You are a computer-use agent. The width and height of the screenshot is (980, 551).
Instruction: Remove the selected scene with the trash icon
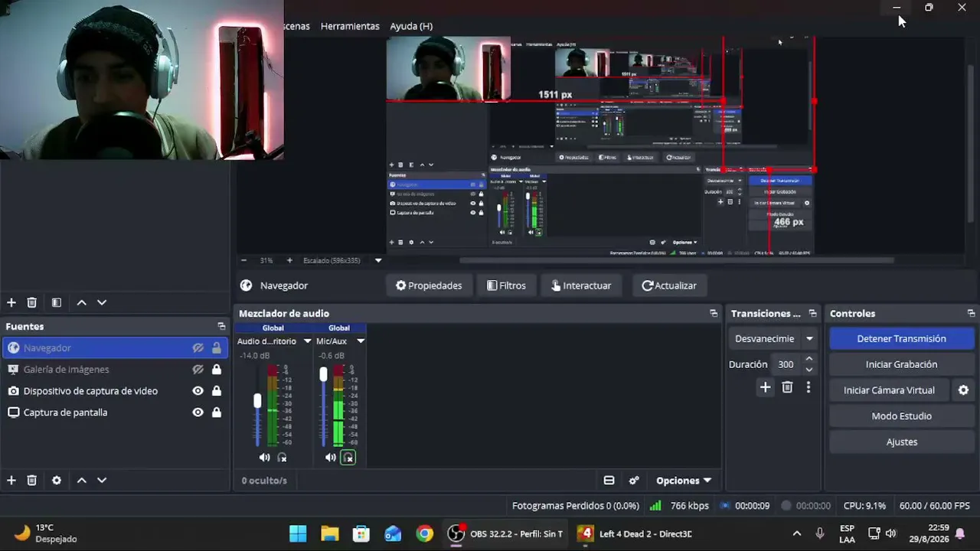coord(32,303)
